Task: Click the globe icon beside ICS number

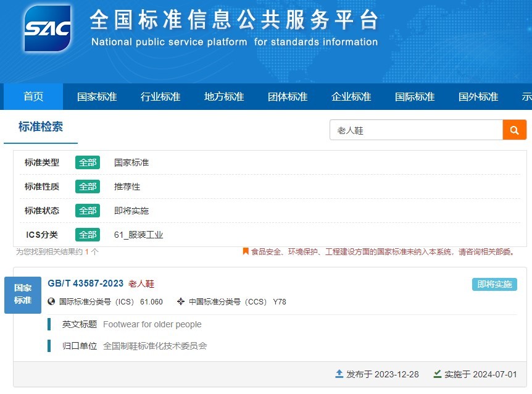Action: click(51, 302)
